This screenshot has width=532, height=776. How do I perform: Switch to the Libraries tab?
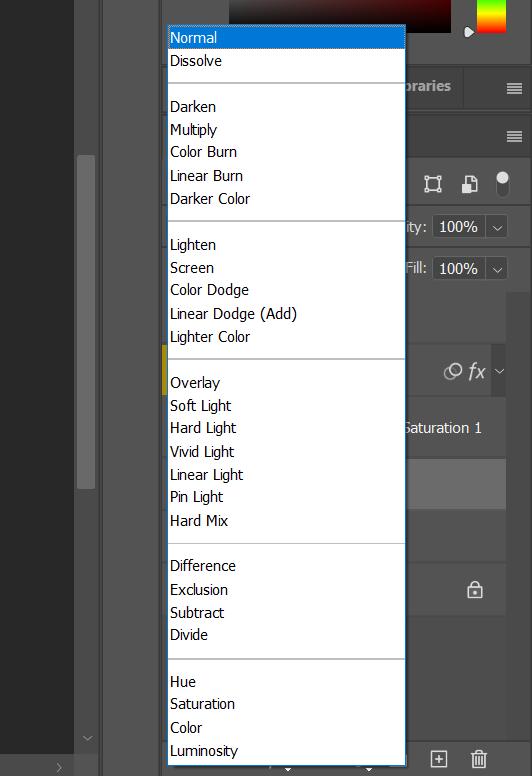(428, 86)
